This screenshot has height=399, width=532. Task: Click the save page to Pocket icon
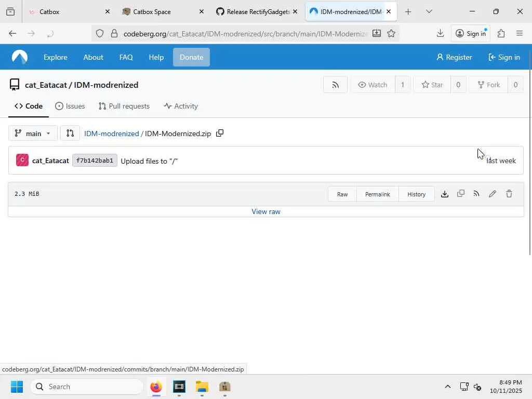[376, 33]
